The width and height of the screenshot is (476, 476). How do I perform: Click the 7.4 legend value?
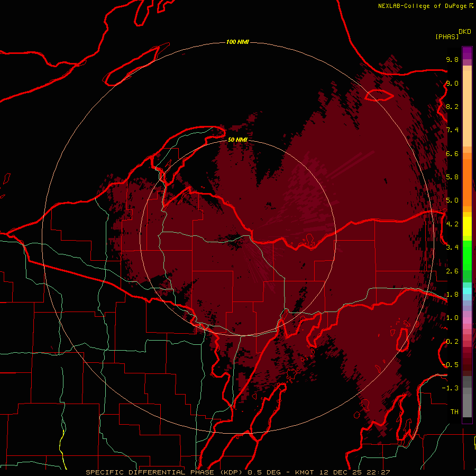pyautogui.click(x=452, y=130)
